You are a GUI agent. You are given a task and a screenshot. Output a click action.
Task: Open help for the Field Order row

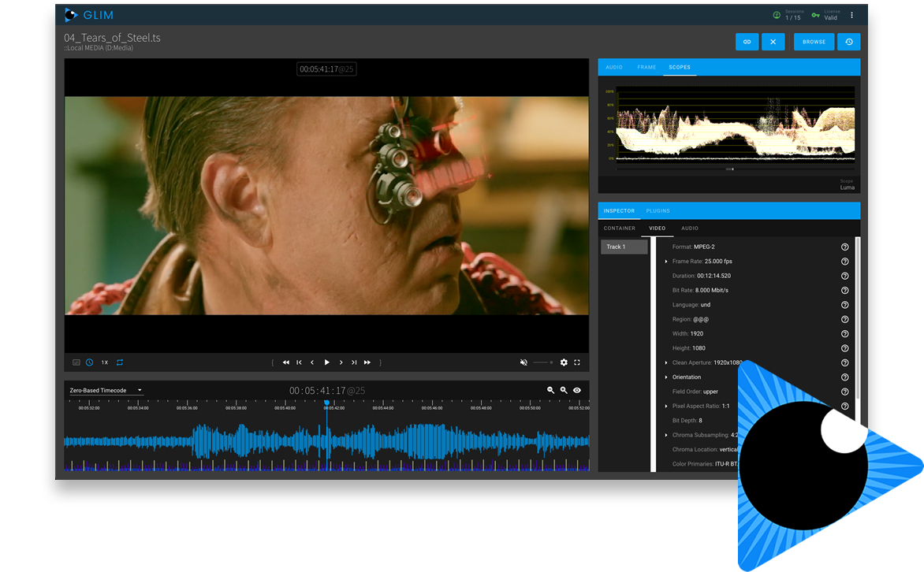(x=844, y=392)
